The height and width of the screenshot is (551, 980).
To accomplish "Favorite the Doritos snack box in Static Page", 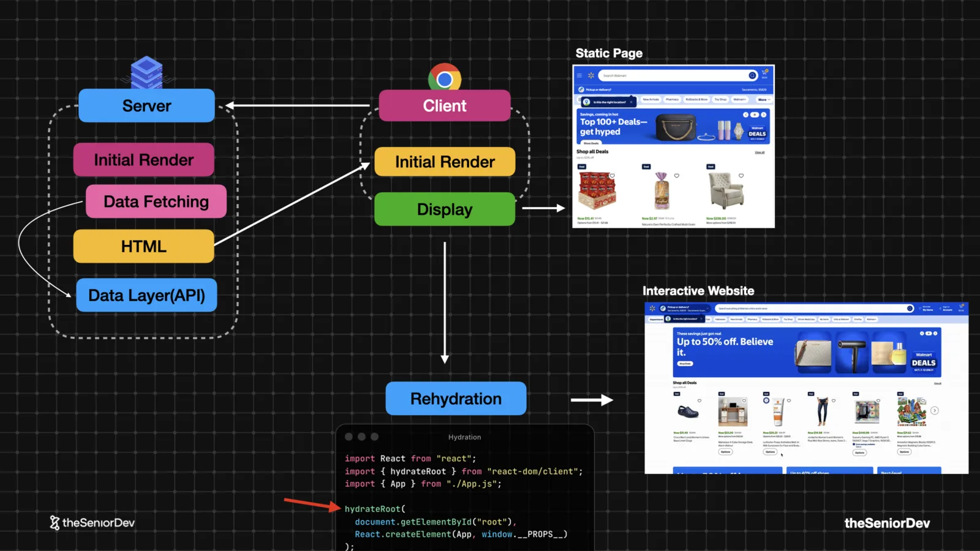I will tap(612, 176).
